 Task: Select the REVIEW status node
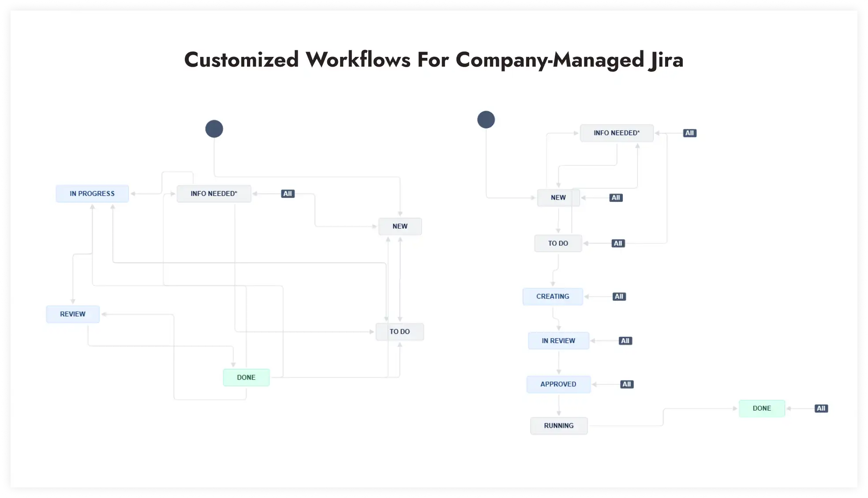(73, 314)
